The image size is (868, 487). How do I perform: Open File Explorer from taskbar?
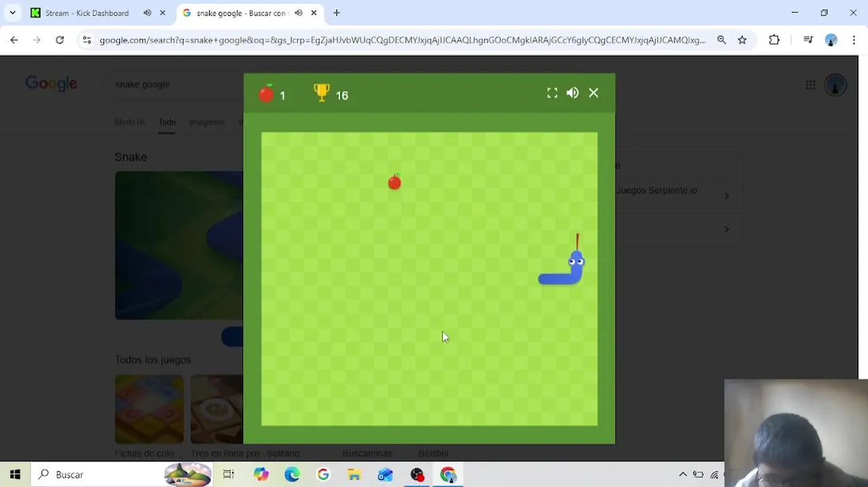(354, 475)
